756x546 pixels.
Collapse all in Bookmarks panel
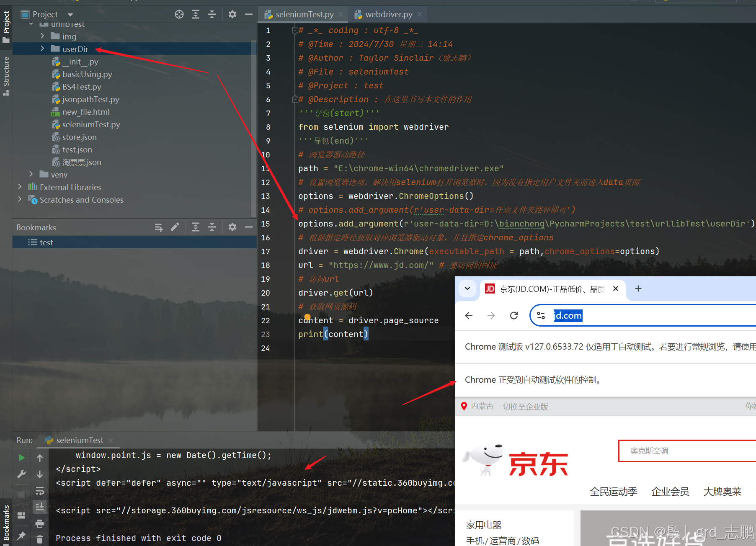pos(212,227)
